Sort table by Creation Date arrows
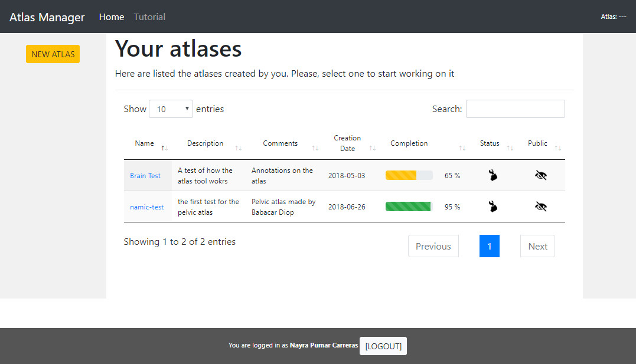The height and width of the screenshot is (364, 636). (x=373, y=148)
